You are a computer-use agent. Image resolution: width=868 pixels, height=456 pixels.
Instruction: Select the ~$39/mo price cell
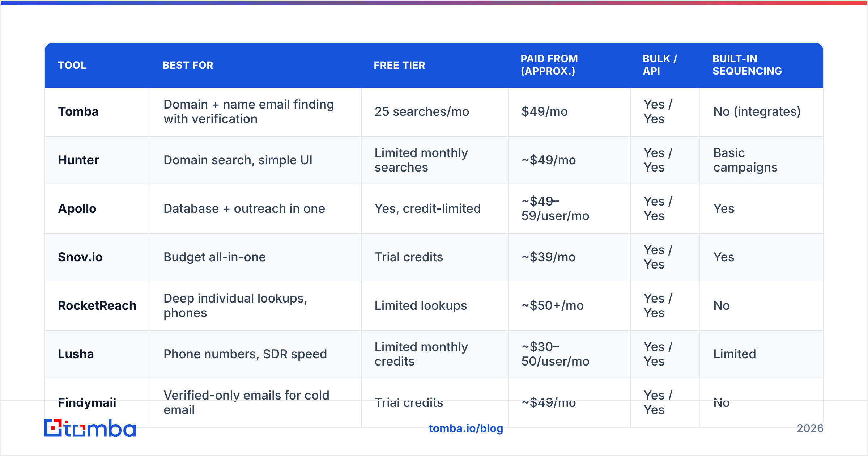click(548, 257)
